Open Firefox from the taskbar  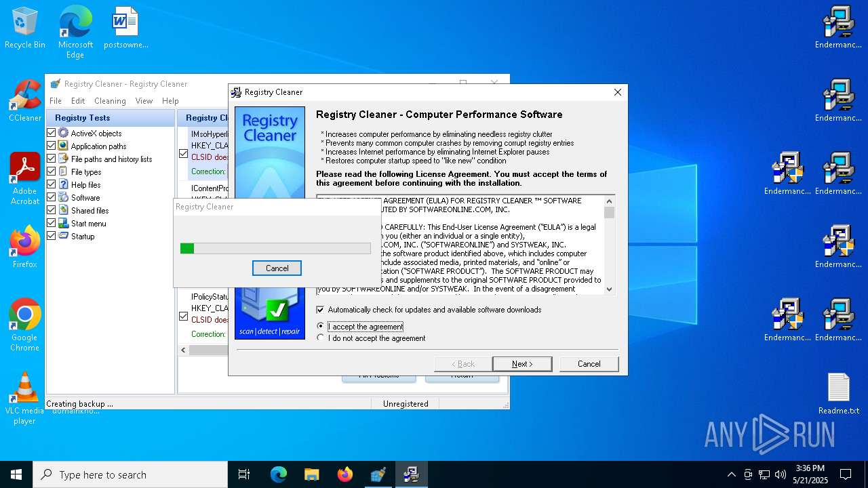tap(344, 474)
